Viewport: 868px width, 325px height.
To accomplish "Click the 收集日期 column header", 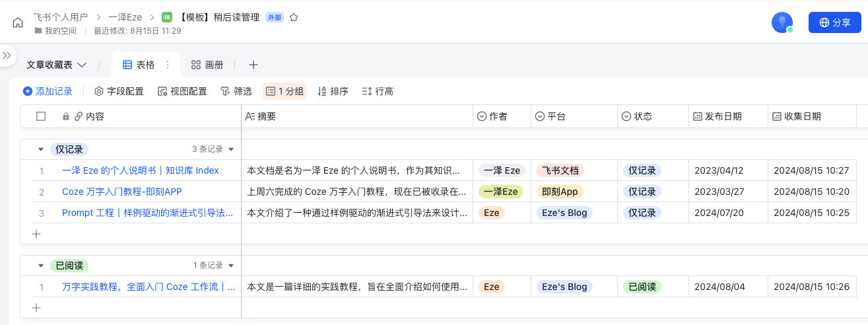I will click(x=812, y=116).
